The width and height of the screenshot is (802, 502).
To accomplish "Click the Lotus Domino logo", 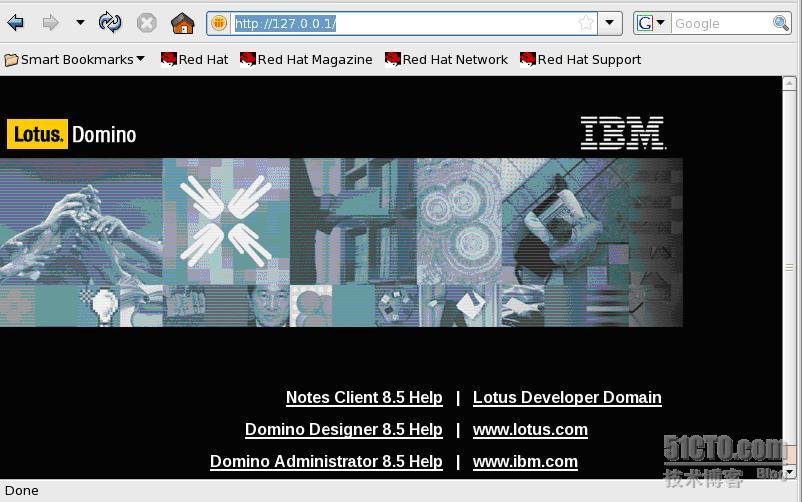I will pos(72,134).
